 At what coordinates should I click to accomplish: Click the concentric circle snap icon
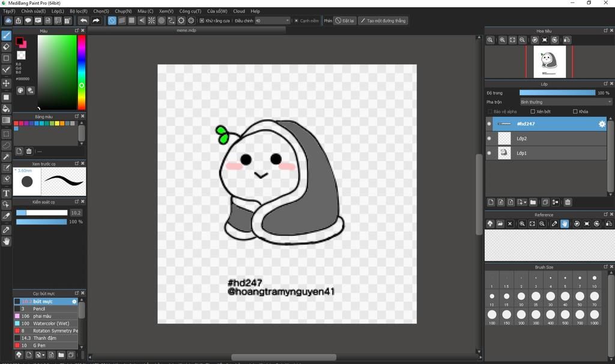(x=161, y=20)
